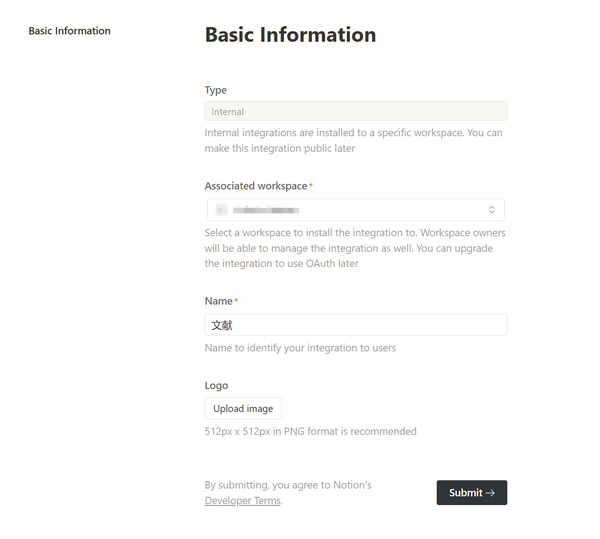Click the workspace icon in the dropdown
600x539 pixels.
point(221,210)
